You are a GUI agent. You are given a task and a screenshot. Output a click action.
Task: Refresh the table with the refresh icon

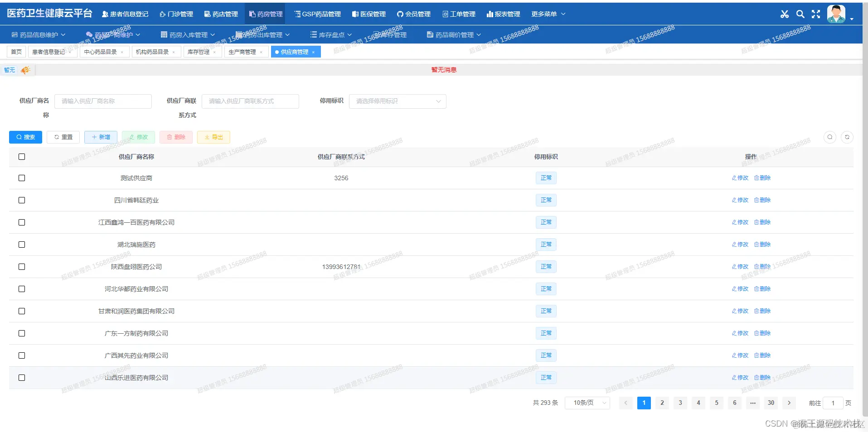[847, 137]
